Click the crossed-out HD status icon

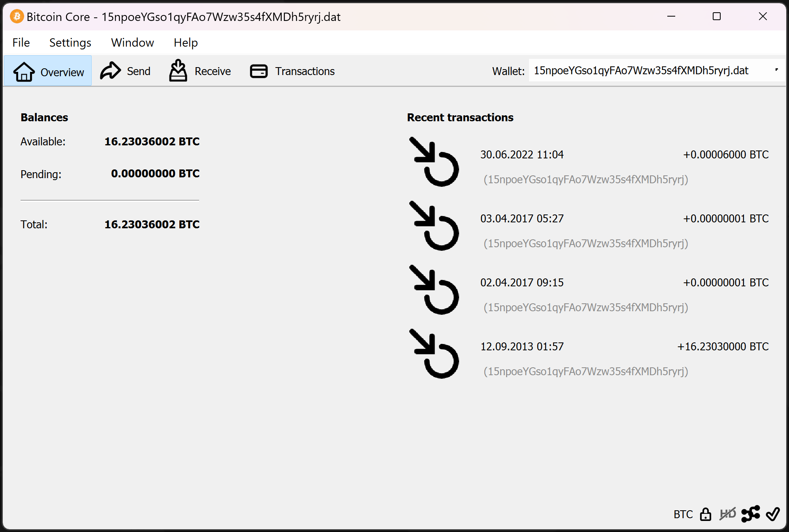[x=727, y=514]
